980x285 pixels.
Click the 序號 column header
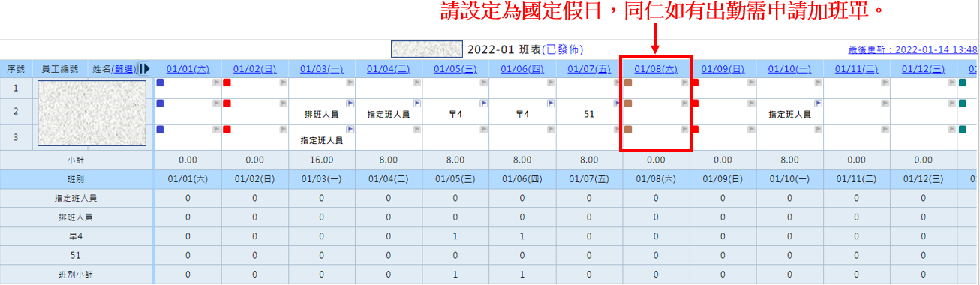point(16,69)
